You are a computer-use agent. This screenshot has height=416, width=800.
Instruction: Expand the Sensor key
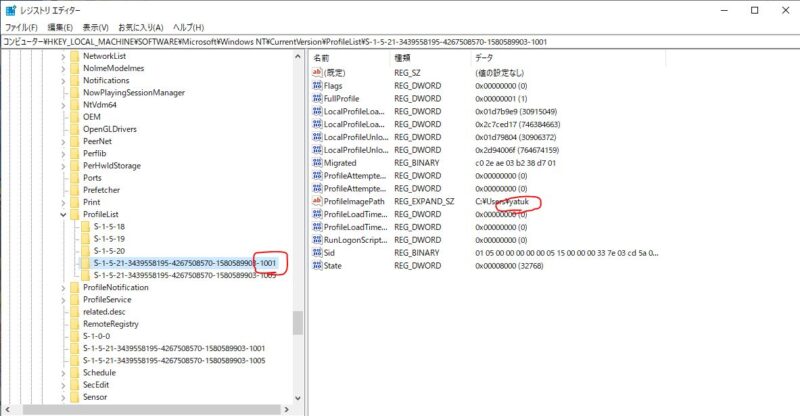[x=63, y=398]
